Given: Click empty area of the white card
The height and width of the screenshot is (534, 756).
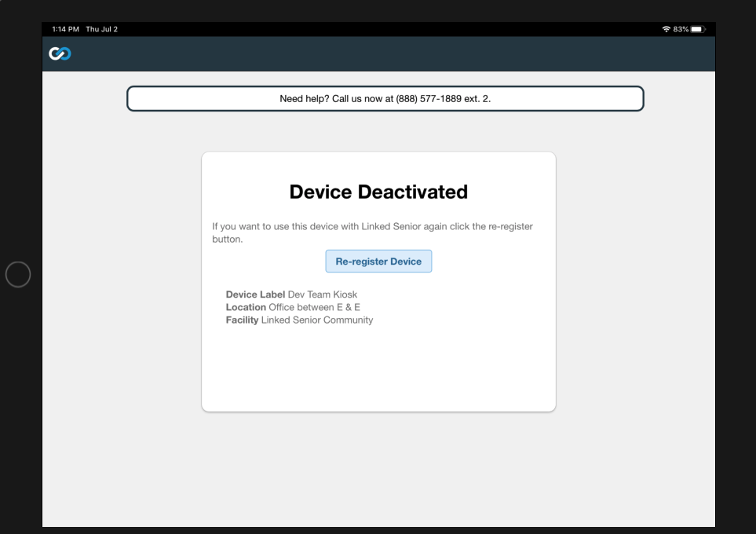Looking at the screenshot, I should (x=378, y=369).
